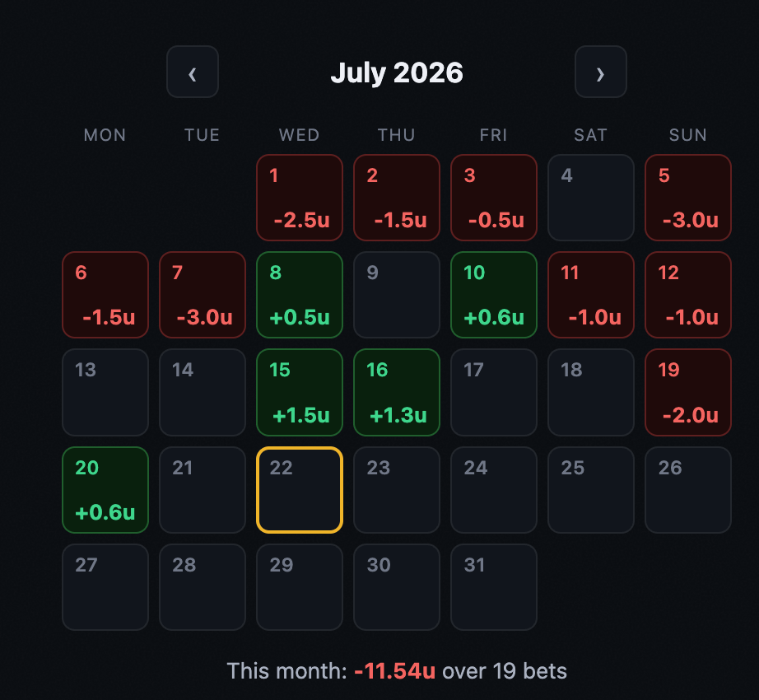Click July 19 cell with -2.0u
759x700 pixels.
(688, 392)
